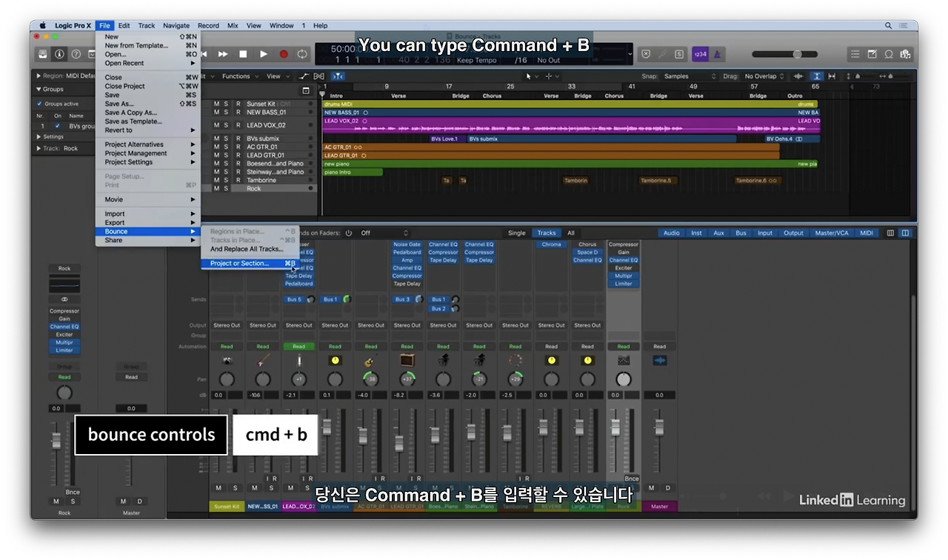Click the Aux filter button in mixer
Viewport: 948px width, 560px height.
(x=718, y=233)
